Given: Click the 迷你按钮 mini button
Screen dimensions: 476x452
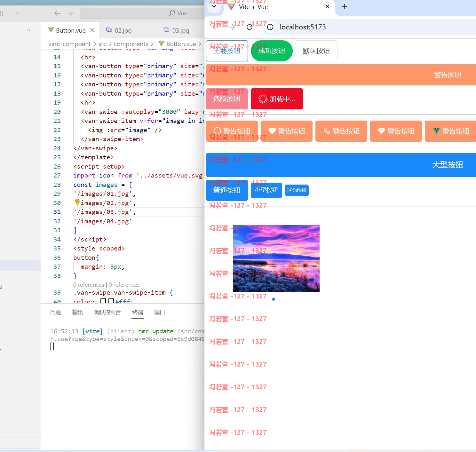Looking at the screenshot, I should pyautogui.click(x=297, y=190).
